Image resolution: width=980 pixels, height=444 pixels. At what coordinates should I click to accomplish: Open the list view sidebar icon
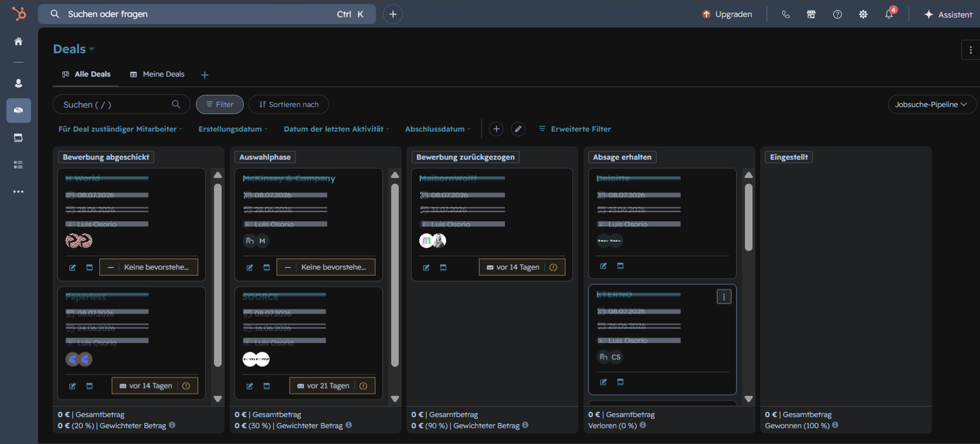[18, 164]
